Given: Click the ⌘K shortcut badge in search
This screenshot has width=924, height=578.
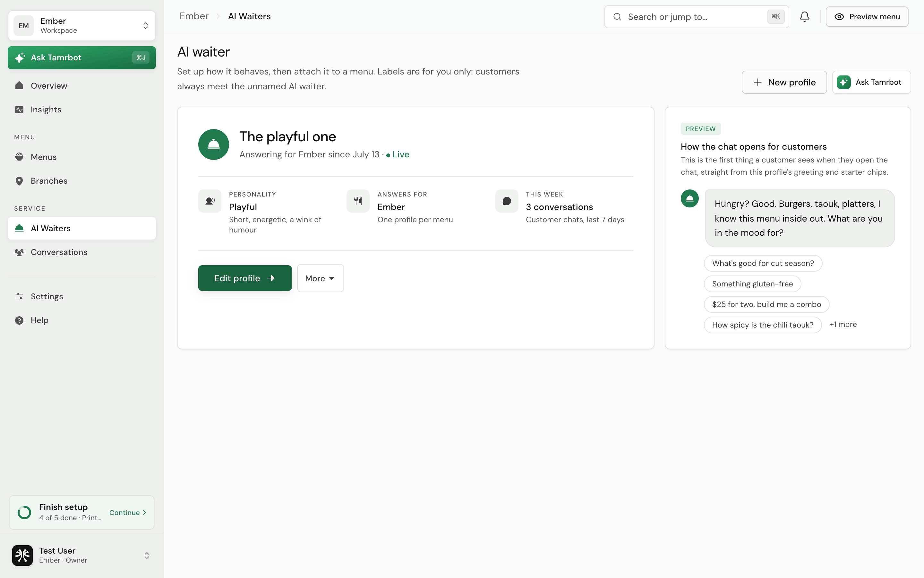Looking at the screenshot, I should 775,16.
